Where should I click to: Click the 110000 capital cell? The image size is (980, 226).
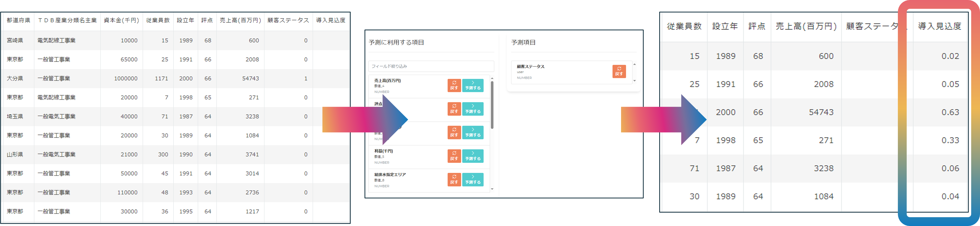(127, 192)
